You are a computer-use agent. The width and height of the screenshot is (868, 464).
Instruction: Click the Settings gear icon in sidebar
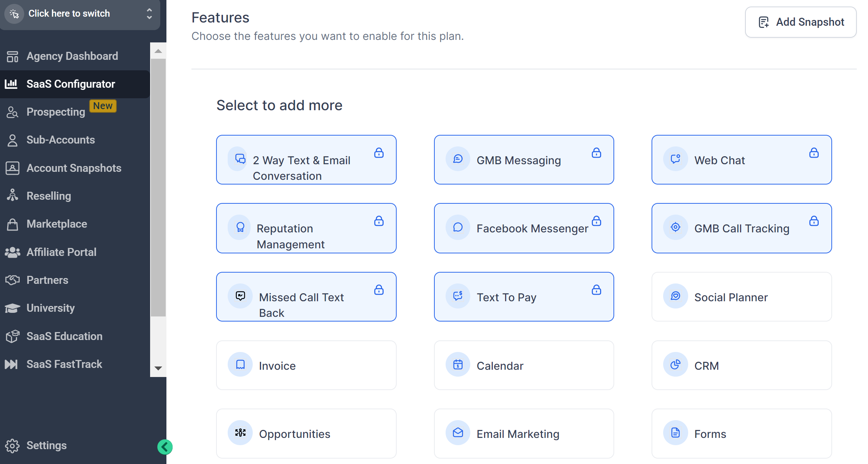(x=12, y=446)
